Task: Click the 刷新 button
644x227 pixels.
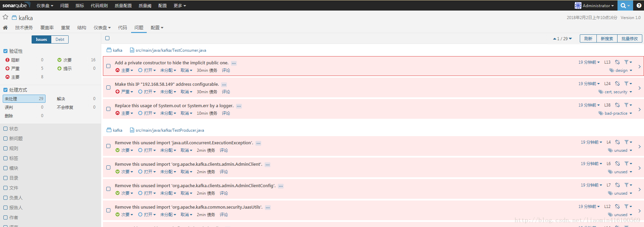Action: point(588,39)
